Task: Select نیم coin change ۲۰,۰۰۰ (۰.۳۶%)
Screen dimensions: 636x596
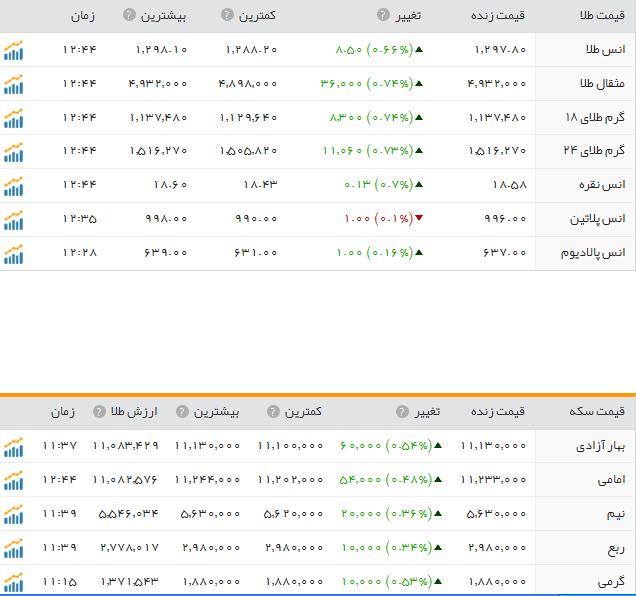Action: pos(392,514)
